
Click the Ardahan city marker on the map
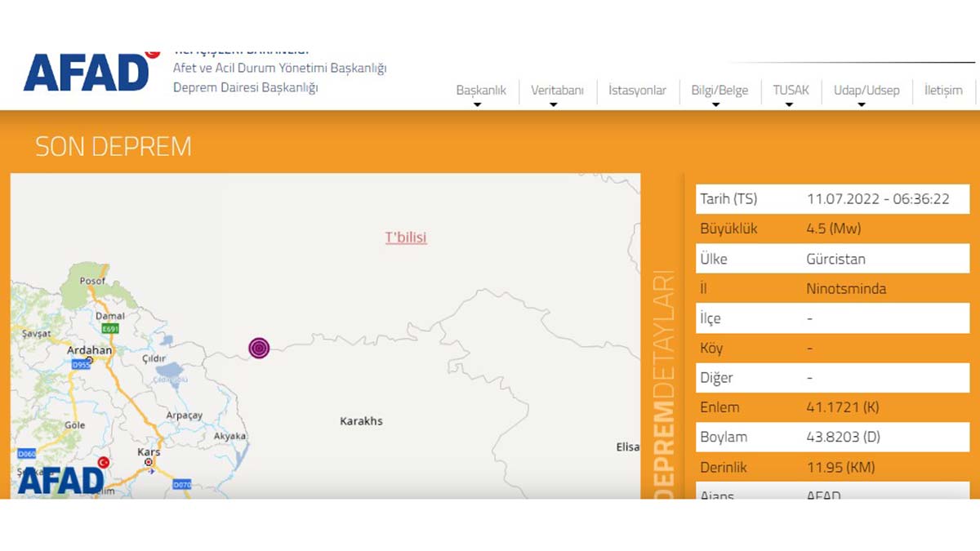coord(89,359)
